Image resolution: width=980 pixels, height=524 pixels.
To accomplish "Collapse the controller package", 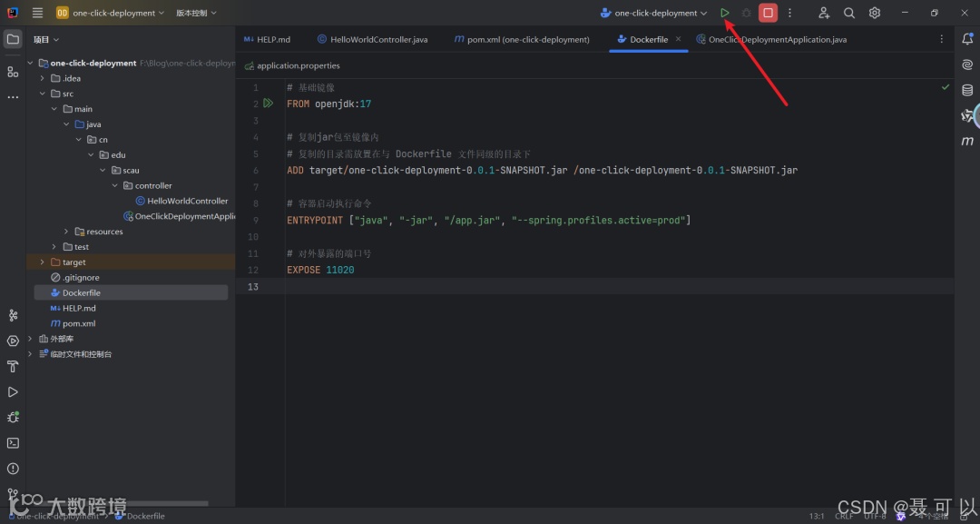I will 115,185.
